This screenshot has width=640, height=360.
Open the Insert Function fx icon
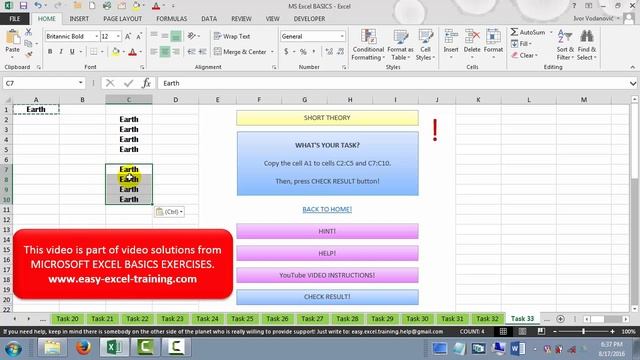(x=146, y=83)
